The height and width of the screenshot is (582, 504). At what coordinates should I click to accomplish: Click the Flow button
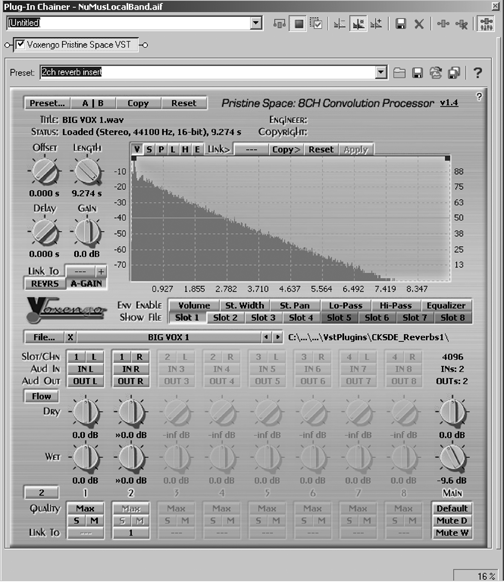[x=41, y=396]
